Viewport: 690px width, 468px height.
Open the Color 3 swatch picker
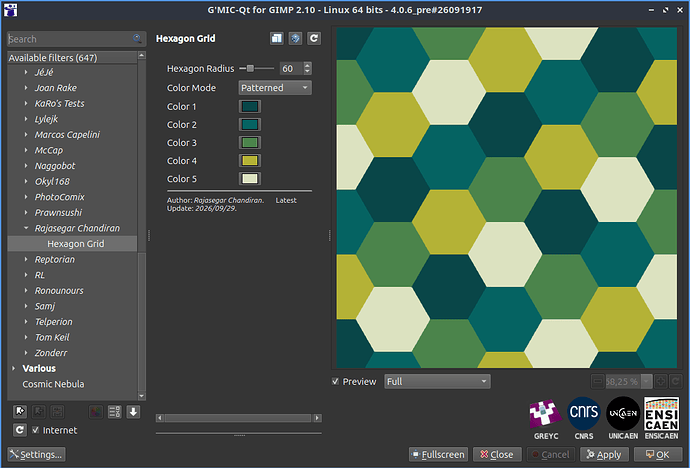coord(250,143)
